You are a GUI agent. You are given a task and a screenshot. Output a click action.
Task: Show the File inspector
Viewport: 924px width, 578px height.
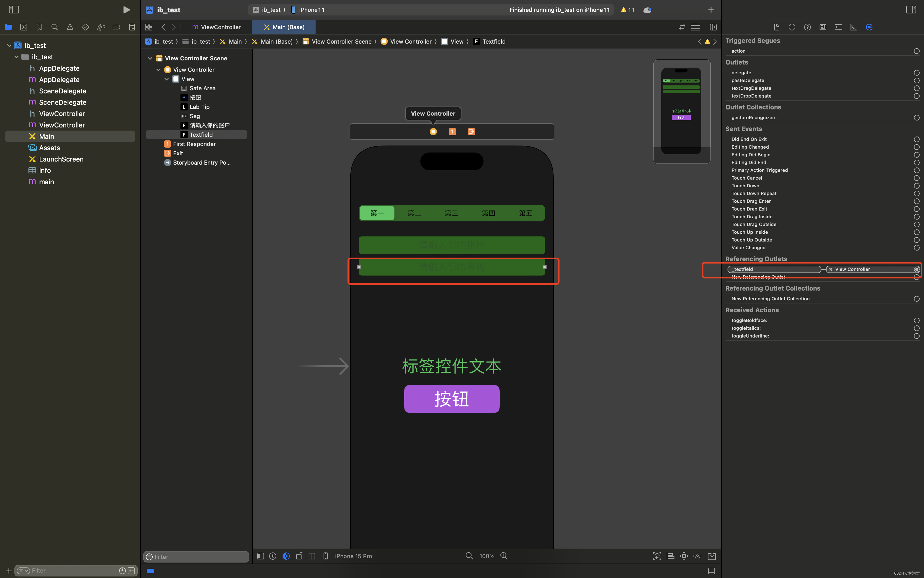[776, 27]
